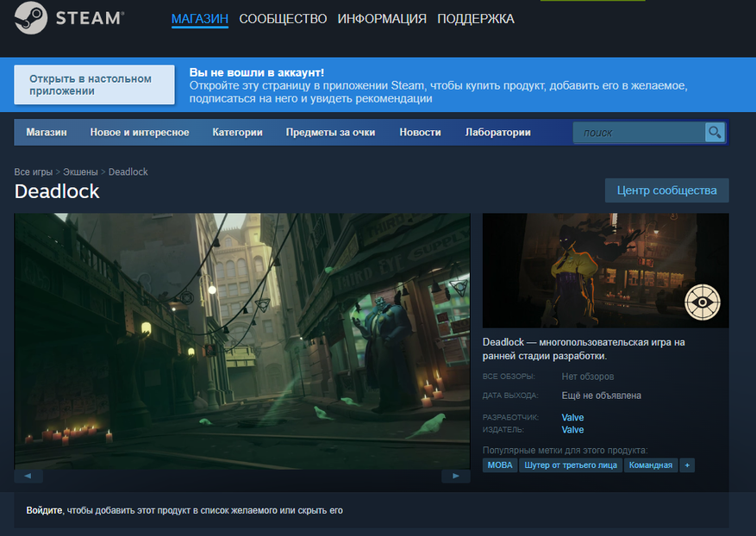Click the Deadlock page title

coord(57,191)
